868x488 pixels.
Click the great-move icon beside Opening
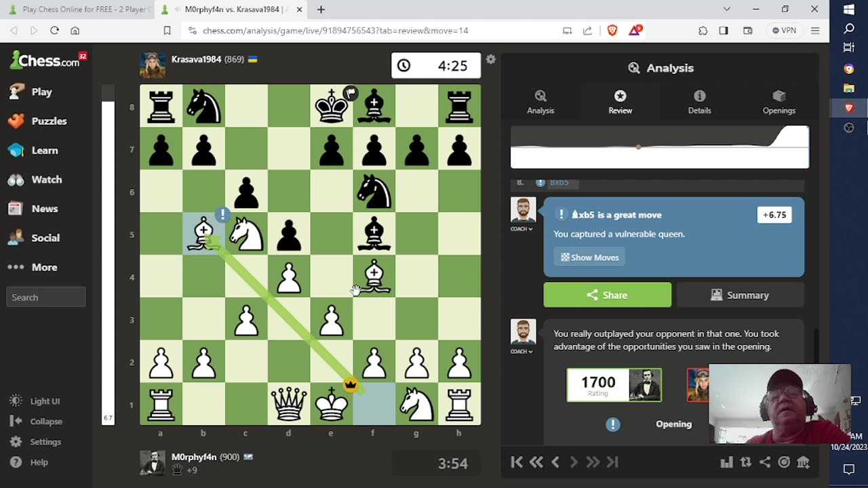pos(613,424)
